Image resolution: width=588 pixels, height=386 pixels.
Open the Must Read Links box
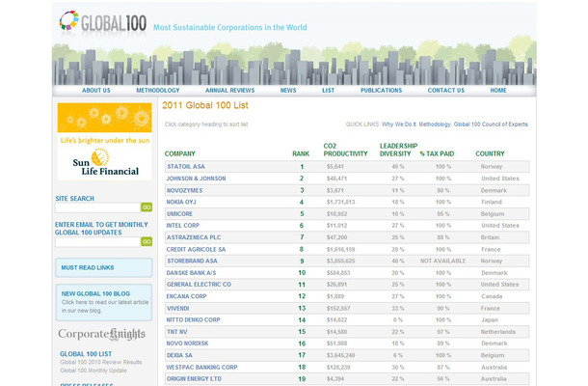[x=104, y=267]
